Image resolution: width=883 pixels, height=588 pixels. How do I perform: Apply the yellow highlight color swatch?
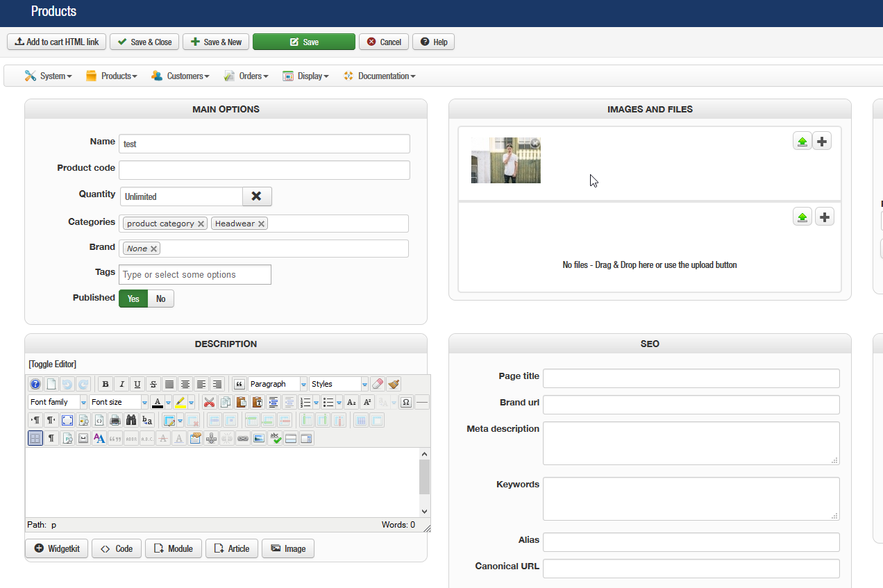(180, 402)
